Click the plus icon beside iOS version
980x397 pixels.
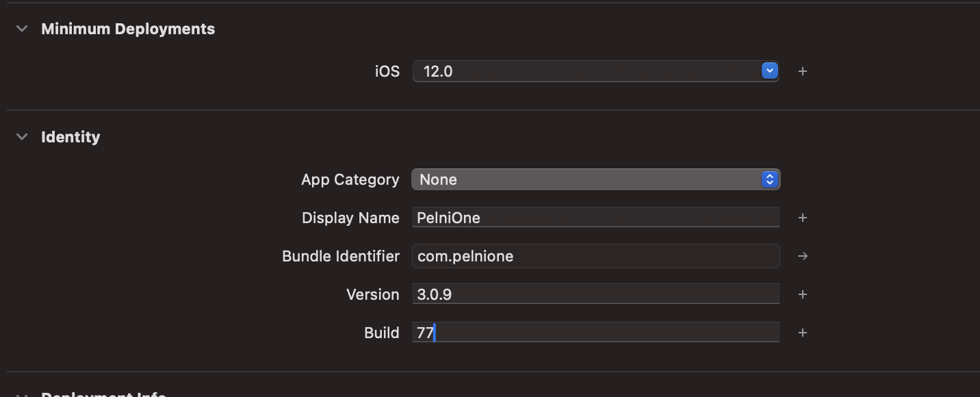point(803,71)
